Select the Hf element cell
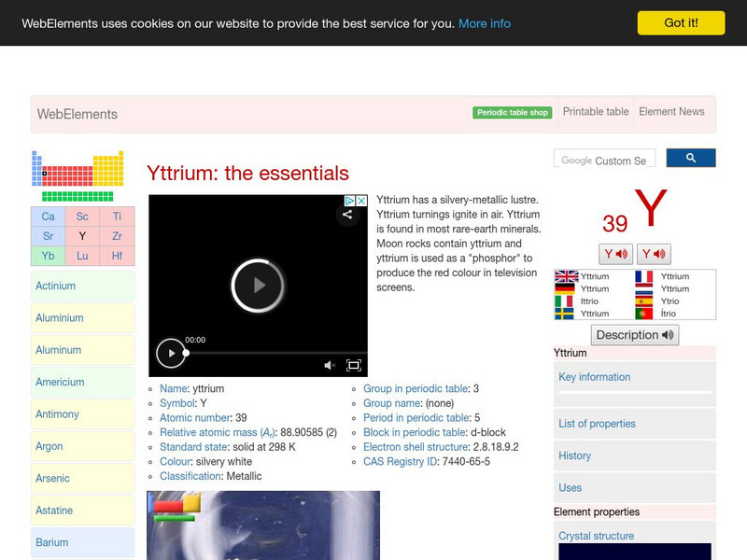 click(118, 256)
